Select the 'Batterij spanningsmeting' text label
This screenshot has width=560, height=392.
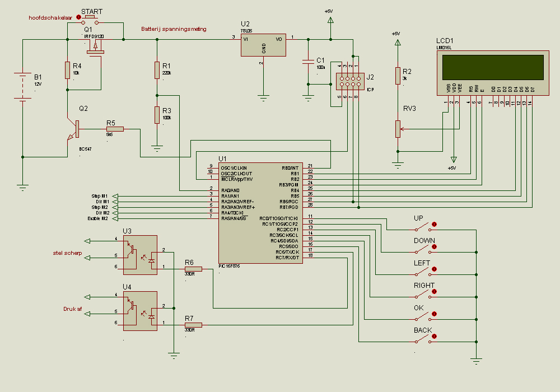coord(174,29)
